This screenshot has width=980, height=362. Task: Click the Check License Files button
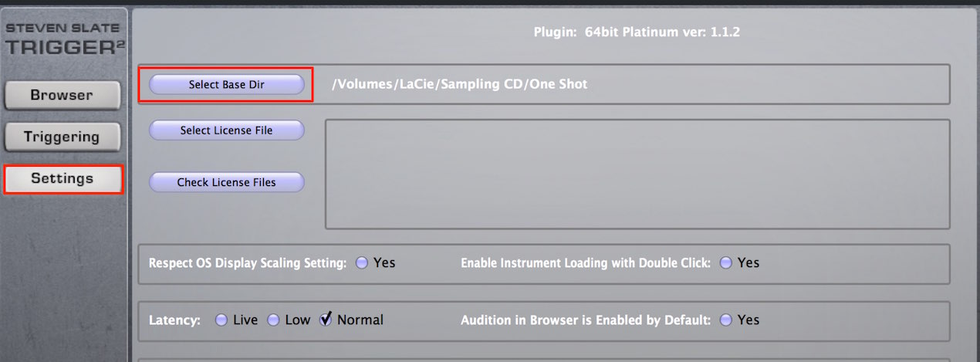click(226, 182)
